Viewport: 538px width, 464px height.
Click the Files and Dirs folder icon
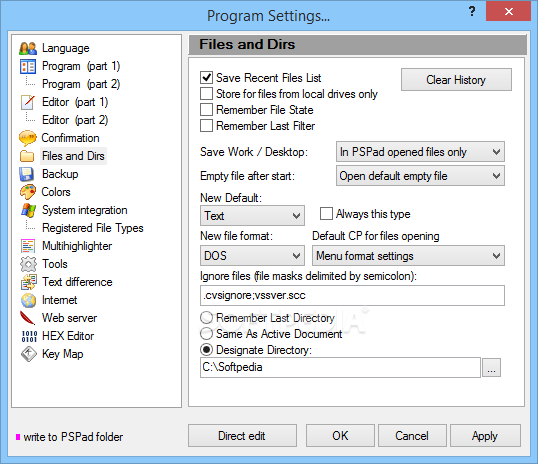(27, 156)
